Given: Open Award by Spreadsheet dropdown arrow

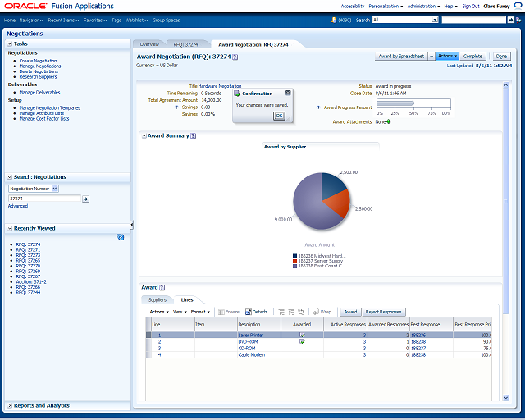Looking at the screenshot, I should pos(431,57).
